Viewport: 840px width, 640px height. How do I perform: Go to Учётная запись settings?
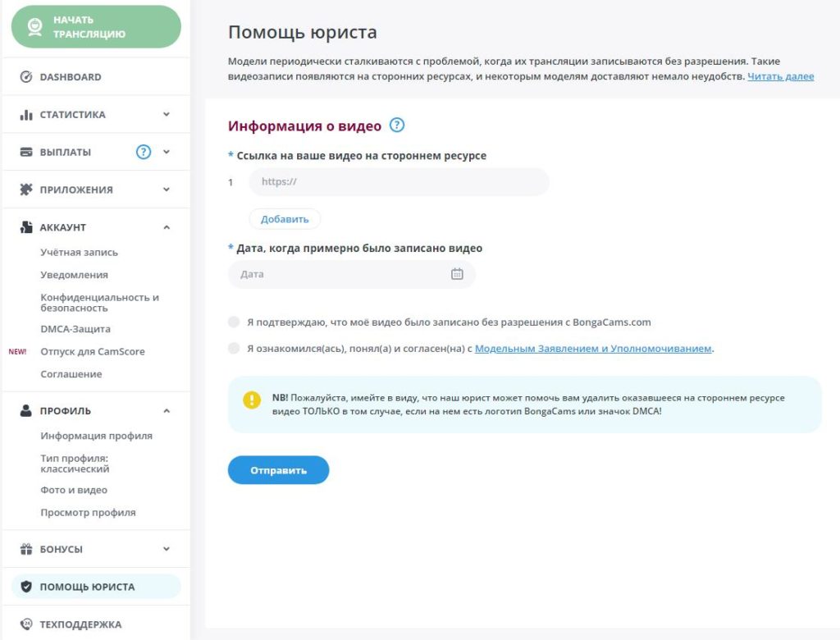click(80, 252)
